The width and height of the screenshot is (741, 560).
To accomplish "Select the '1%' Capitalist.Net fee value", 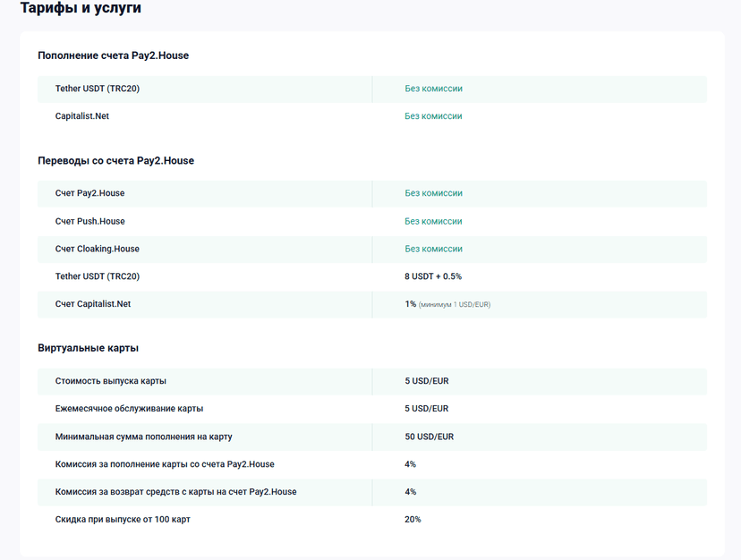I will (x=410, y=304).
